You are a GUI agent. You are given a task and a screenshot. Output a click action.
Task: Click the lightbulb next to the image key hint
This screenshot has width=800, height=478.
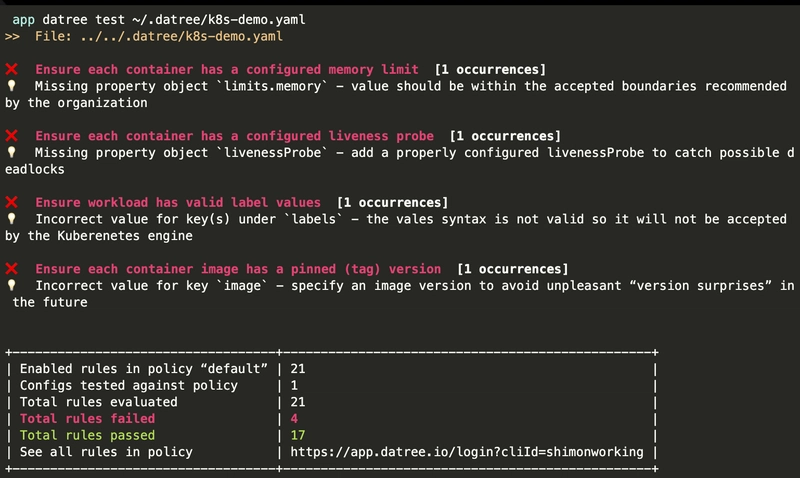point(12,286)
